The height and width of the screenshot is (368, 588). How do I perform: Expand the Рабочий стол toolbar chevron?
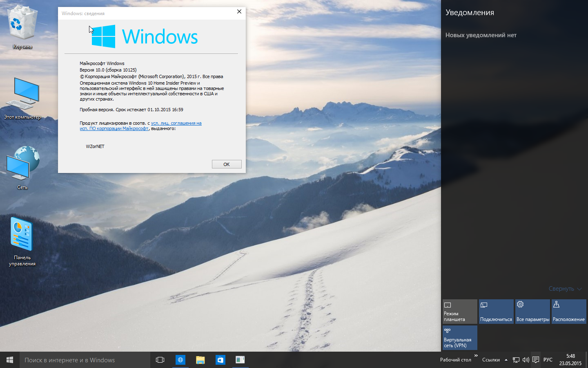(476, 356)
